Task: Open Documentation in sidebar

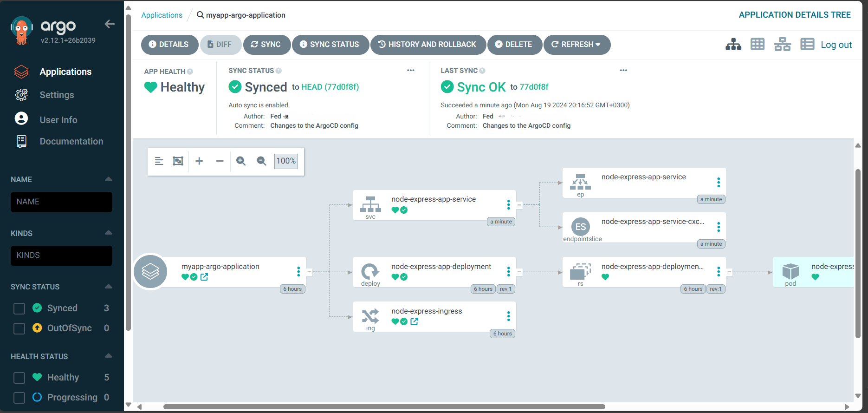Action: click(71, 141)
